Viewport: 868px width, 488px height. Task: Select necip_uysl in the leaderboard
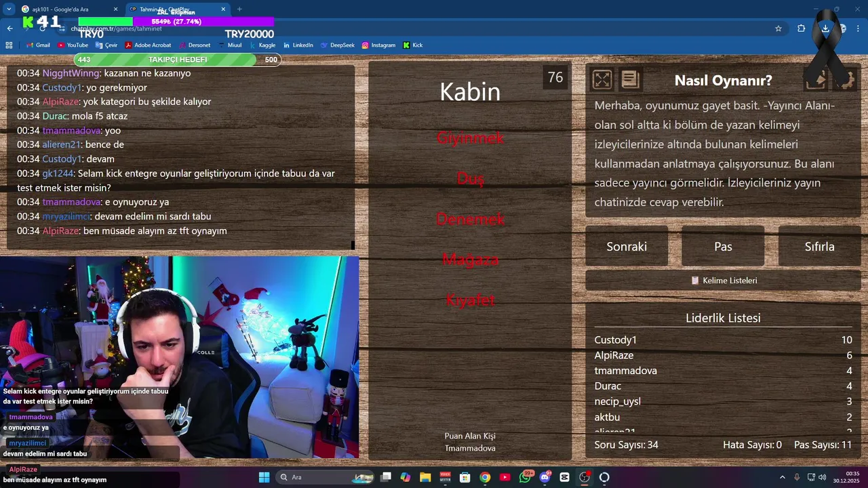point(618,401)
